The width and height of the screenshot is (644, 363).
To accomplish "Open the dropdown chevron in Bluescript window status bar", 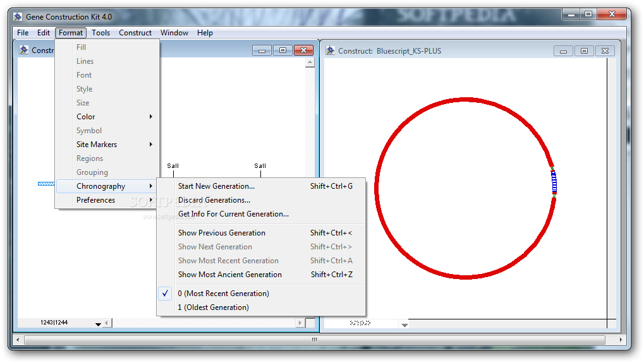I will (x=404, y=324).
